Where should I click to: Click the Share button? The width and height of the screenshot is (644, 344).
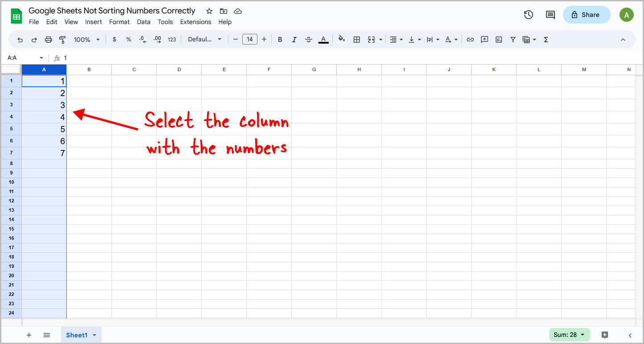pos(587,15)
